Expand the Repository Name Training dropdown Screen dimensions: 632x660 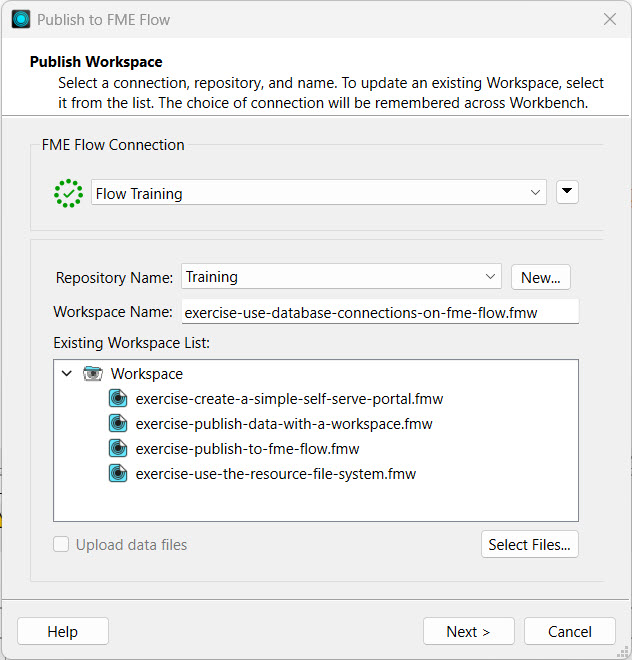tap(341, 277)
